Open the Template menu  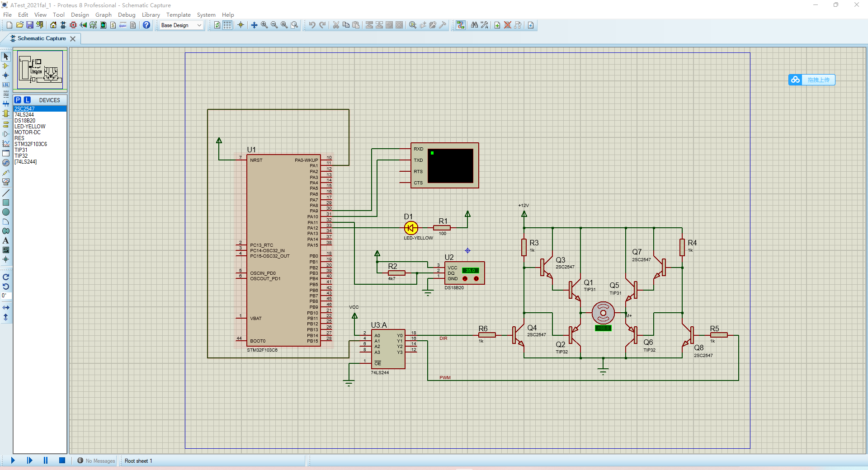[179, 15]
